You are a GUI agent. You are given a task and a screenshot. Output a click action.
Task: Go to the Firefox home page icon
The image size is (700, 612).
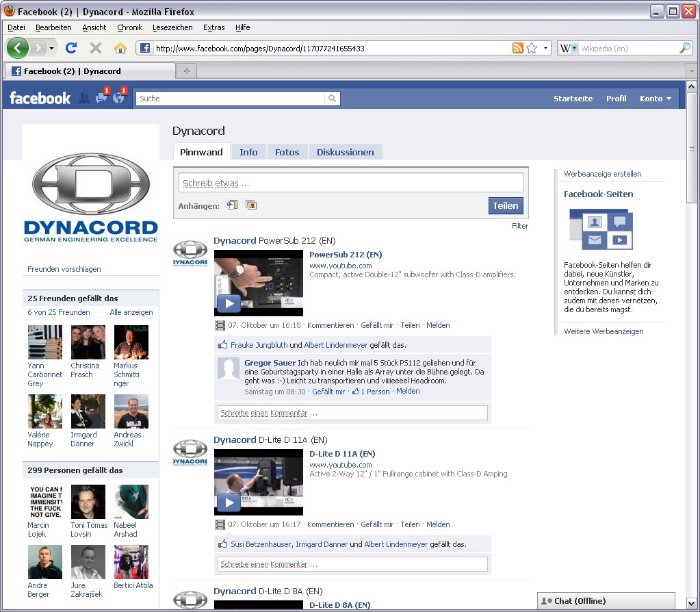tap(120, 48)
